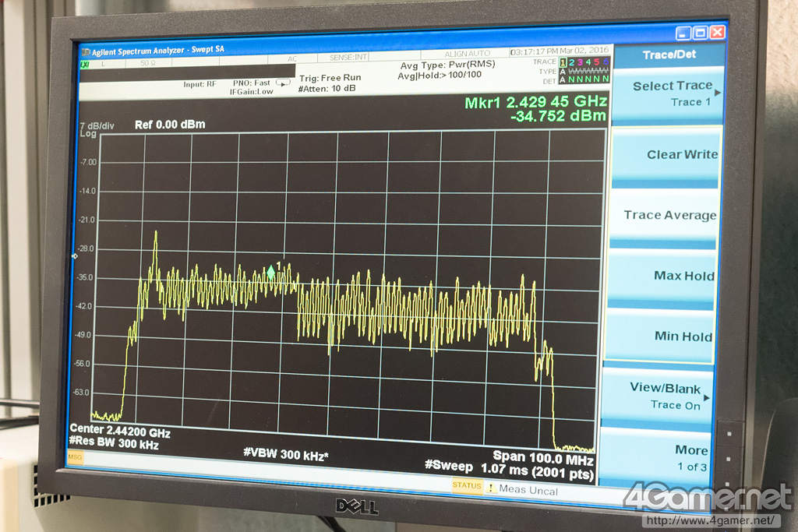This screenshot has width=798, height=532.
Task: Click the Trig: Free Run setting
Action: (330, 79)
